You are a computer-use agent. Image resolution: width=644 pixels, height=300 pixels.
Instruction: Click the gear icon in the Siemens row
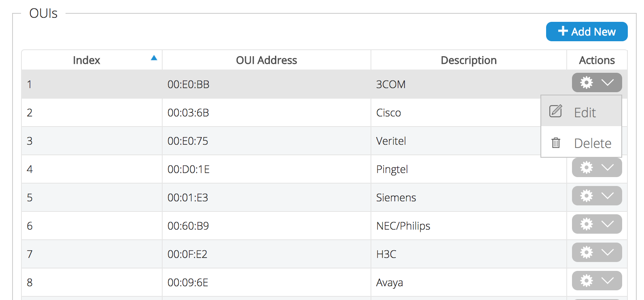tap(586, 196)
